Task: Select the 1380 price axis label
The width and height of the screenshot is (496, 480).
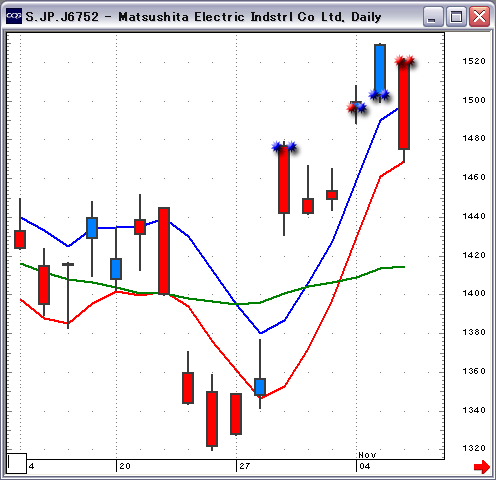Action: pos(474,332)
